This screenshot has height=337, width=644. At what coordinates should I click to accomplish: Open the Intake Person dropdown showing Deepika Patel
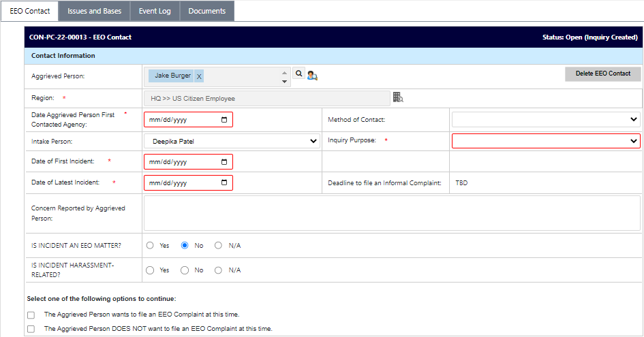pos(232,141)
